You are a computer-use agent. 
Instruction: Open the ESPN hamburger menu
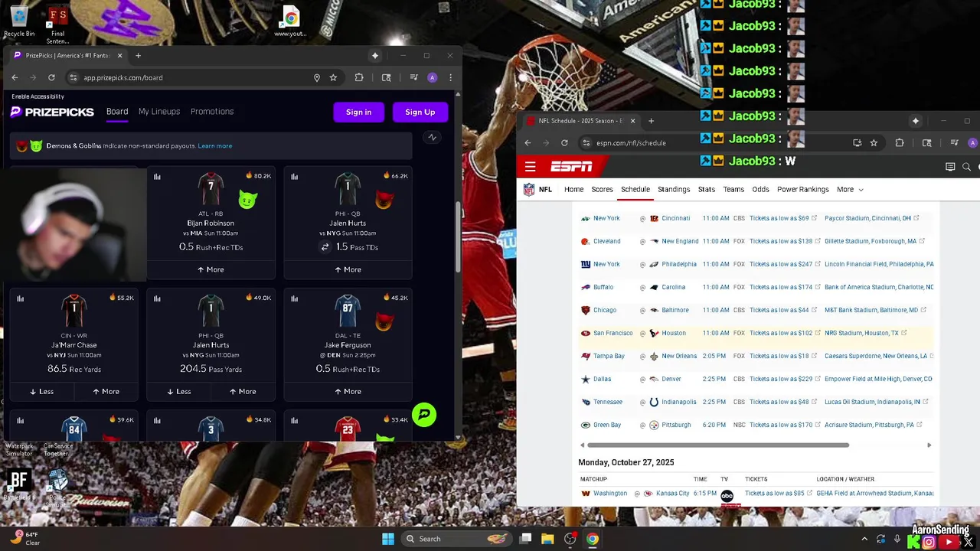pyautogui.click(x=530, y=167)
